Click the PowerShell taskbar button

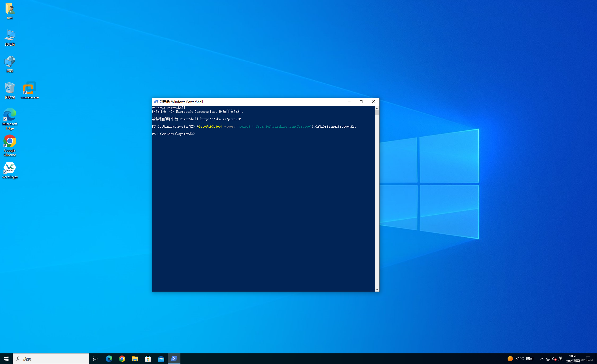[x=174, y=359]
